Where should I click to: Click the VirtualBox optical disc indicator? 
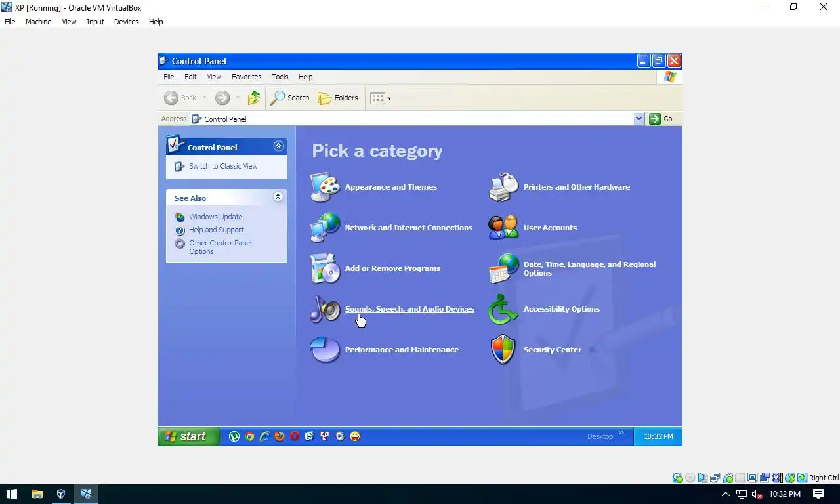tap(690, 478)
